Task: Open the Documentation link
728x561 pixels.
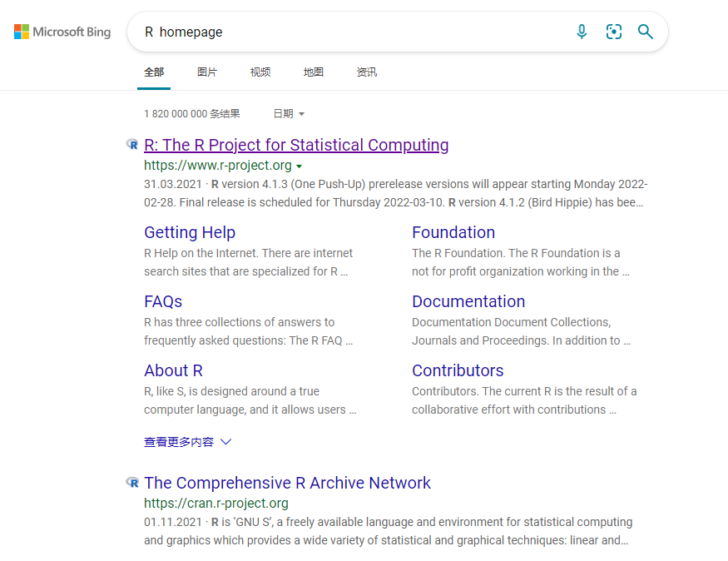Action: pos(468,301)
